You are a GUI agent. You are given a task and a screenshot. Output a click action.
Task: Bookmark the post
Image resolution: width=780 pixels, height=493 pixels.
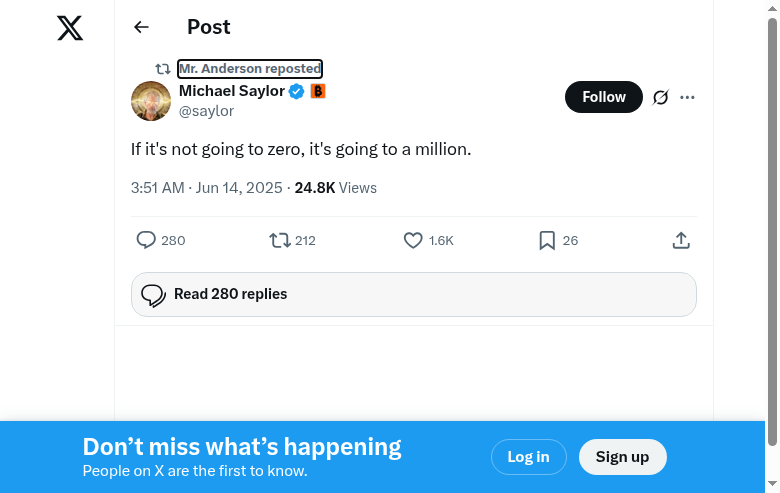point(547,240)
